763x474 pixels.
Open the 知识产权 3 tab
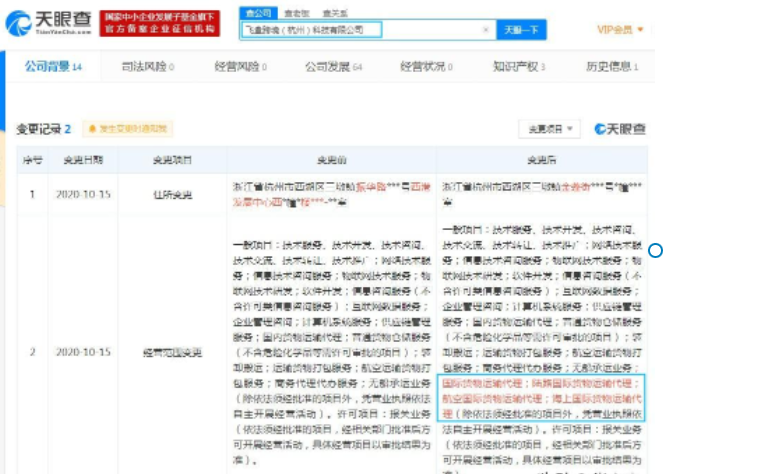(519, 67)
